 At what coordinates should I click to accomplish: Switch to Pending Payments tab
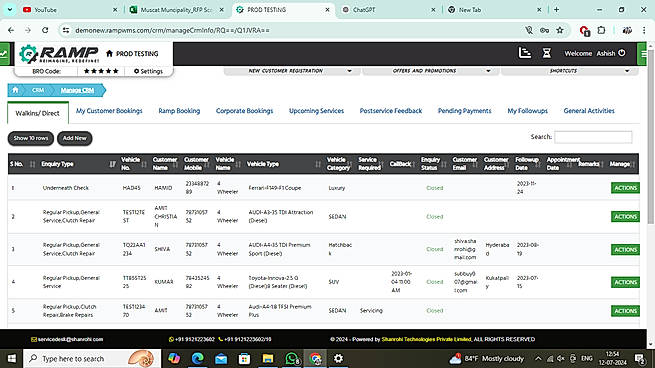click(x=465, y=111)
